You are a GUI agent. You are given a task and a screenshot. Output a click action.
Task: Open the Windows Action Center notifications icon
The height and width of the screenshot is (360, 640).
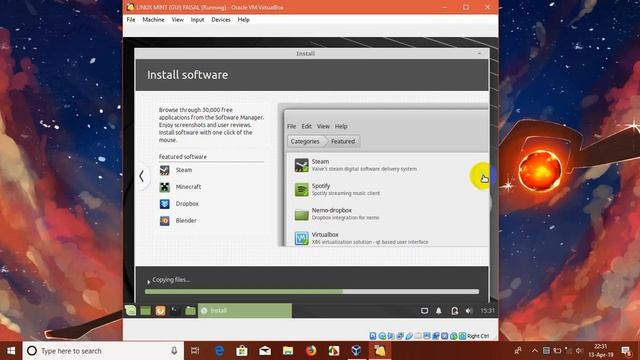tap(626, 351)
